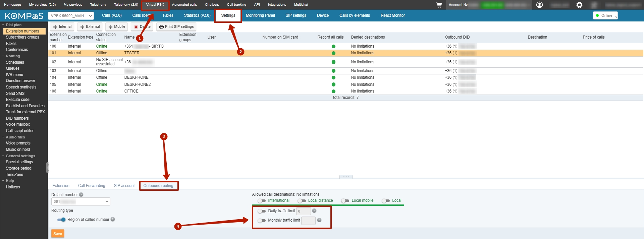This screenshot has height=239, width=644.
Task: Open the Virtual PBX top menu
Action: 155,5
